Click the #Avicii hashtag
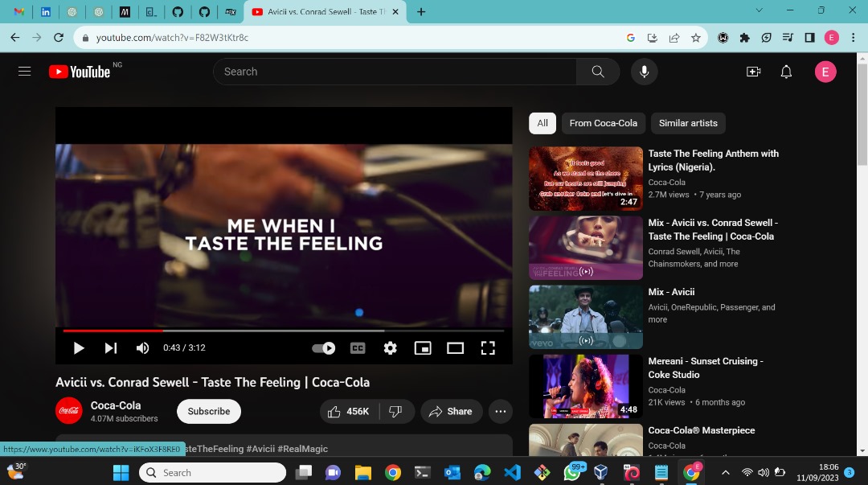 [x=260, y=449]
